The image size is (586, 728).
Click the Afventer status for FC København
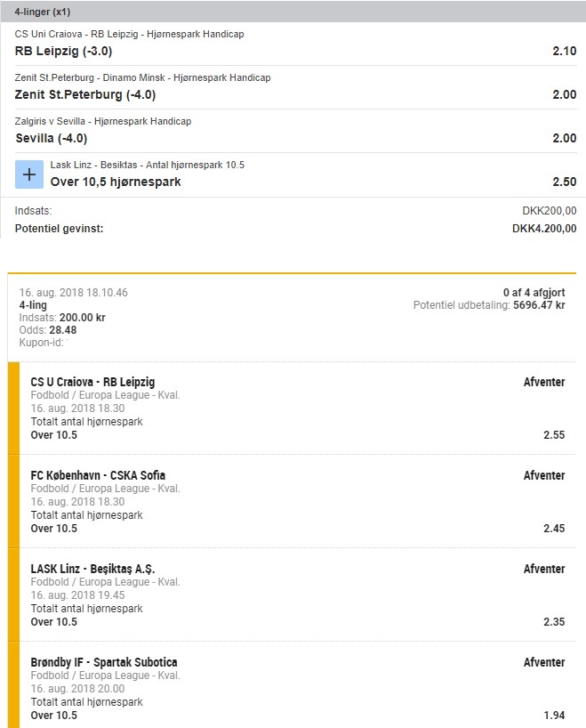pyautogui.click(x=544, y=475)
